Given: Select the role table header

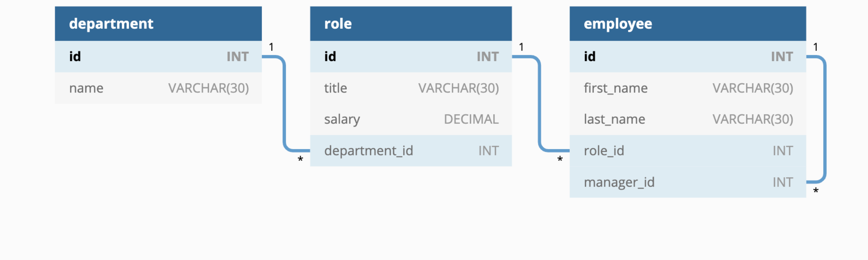Looking at the screenshot, I should pos(410,23).
